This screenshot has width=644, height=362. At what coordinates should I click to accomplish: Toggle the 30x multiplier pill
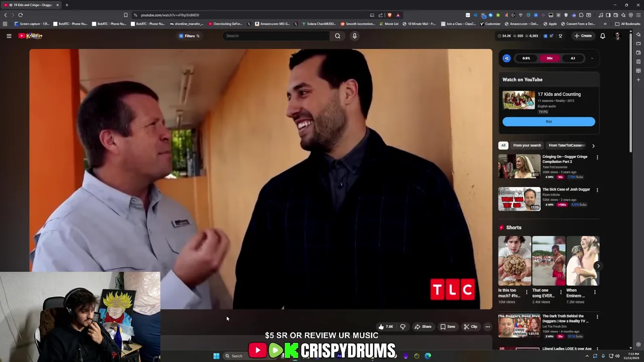point(549,58)
